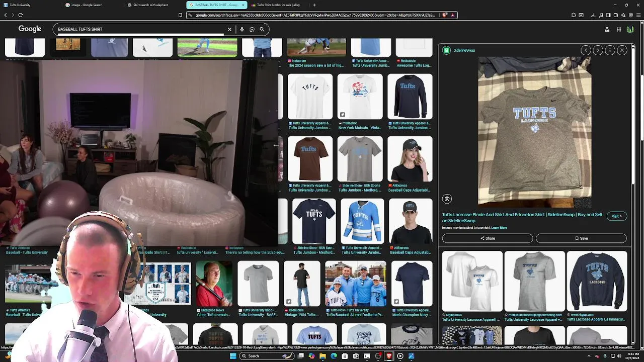Open Google Labs flask icon
Screen dimensions: 644x362
607,29
